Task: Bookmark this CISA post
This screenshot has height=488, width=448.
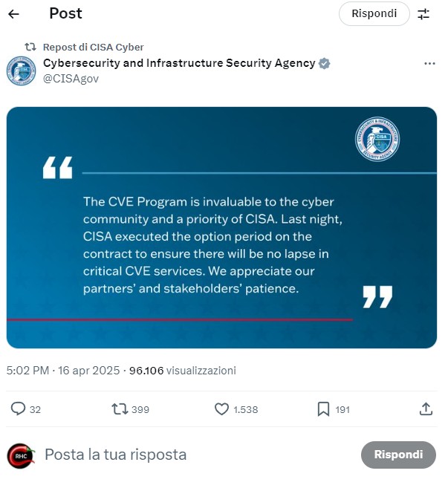Action: 323,409
